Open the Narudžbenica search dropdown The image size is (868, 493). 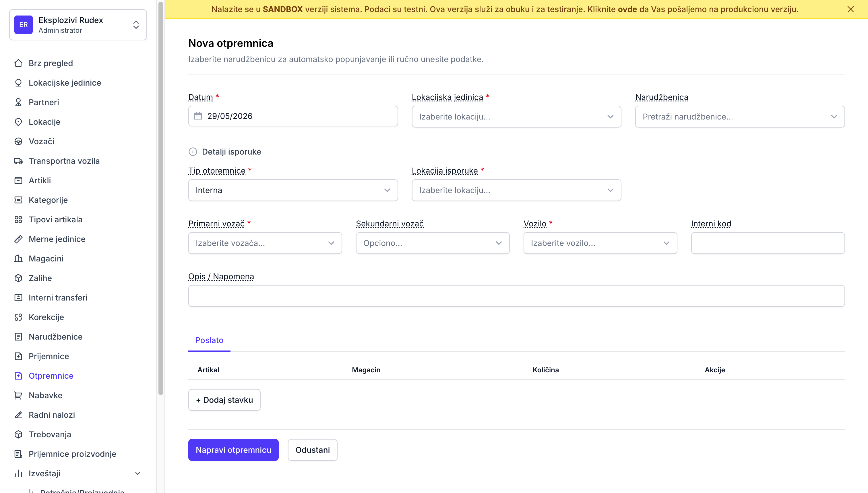[x=739, y=116]
